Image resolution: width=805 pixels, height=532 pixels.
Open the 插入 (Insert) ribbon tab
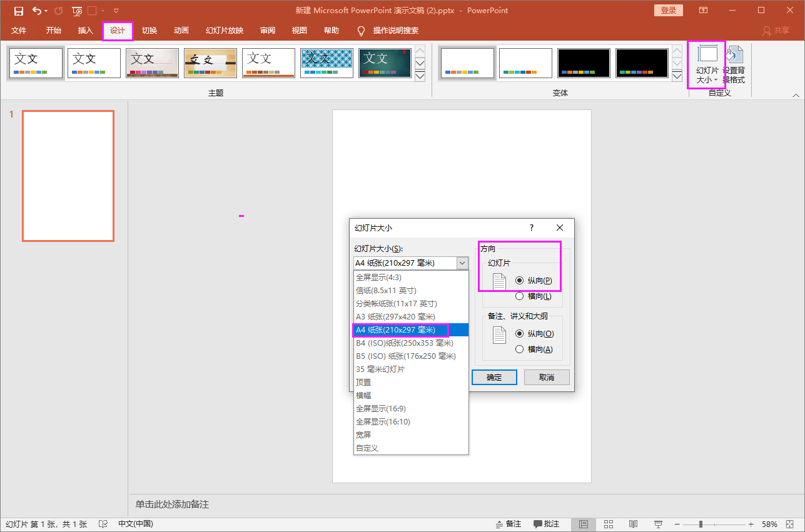[86, 31]
